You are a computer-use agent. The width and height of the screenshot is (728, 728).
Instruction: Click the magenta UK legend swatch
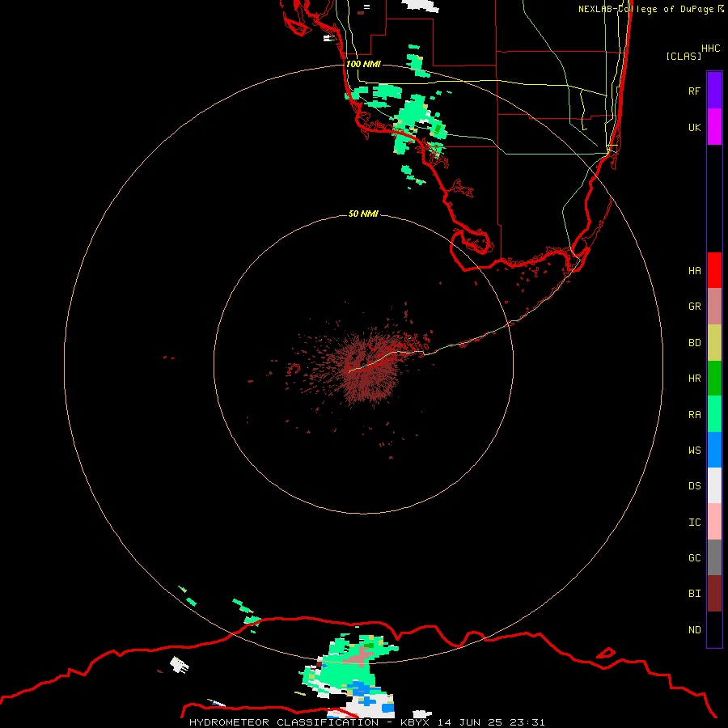click(x=714, y=127)
